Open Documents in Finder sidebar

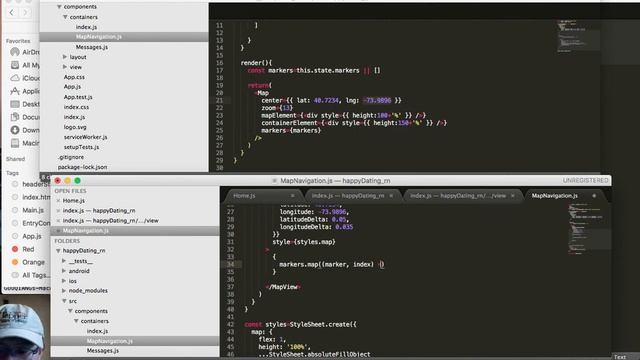(25, 117)
